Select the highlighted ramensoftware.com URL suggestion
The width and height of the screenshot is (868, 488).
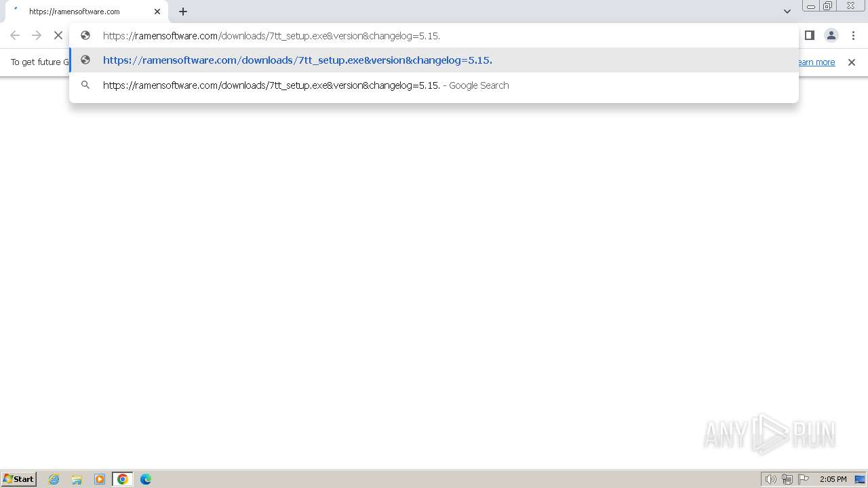point(434,60)
